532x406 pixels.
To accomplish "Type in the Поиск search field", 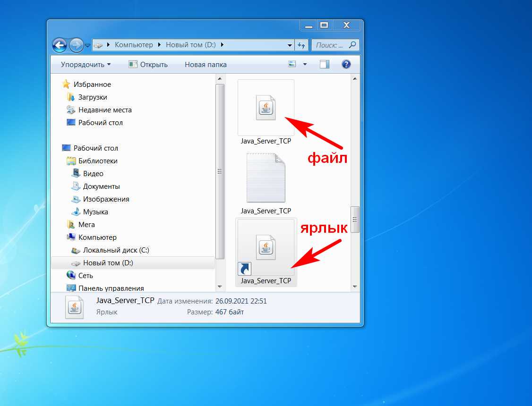I will (x=329, y=45).
